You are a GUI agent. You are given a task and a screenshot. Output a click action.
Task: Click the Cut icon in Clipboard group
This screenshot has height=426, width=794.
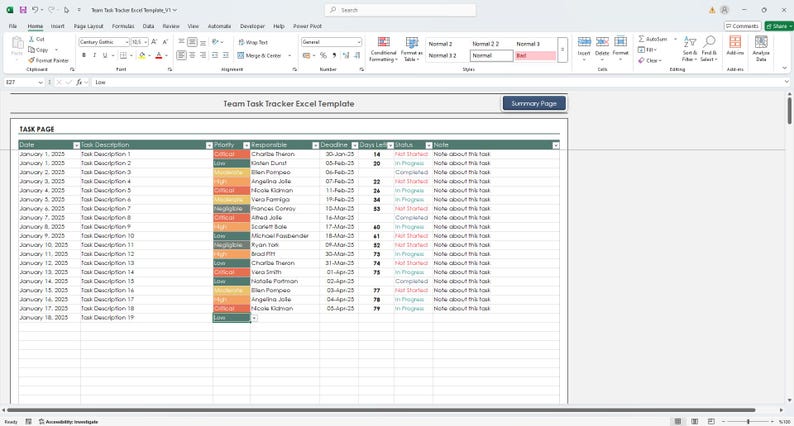31,39
